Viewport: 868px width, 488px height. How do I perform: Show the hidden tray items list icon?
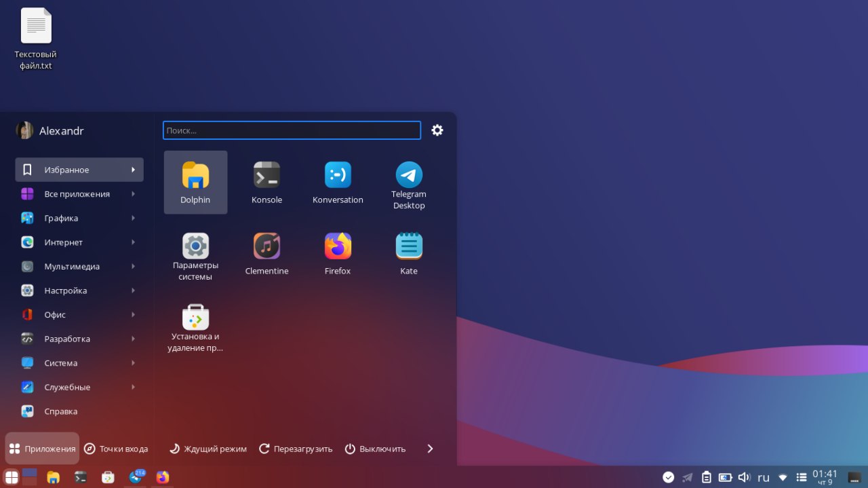802,477
